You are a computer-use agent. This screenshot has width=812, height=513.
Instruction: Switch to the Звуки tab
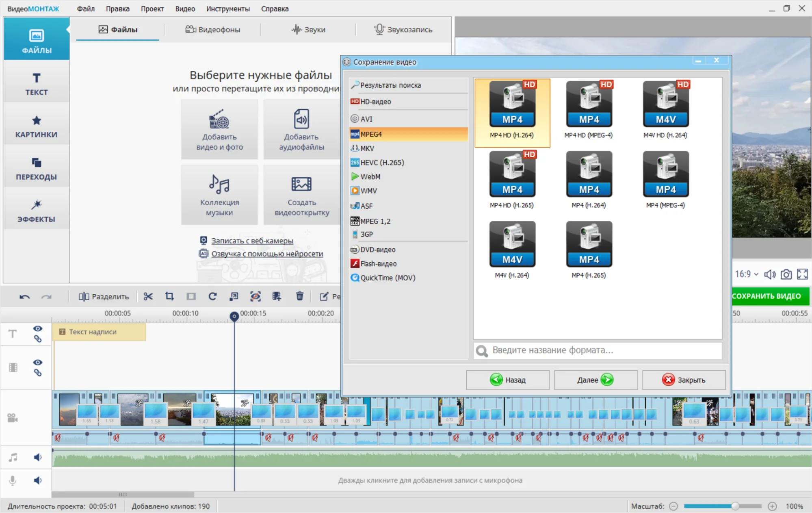point(308,29)
